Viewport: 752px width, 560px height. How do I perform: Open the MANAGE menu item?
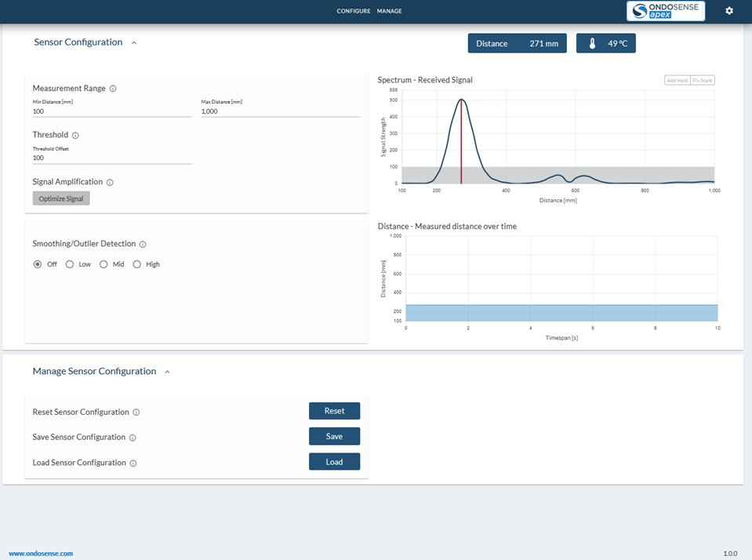pyautogui.click(x=389, y=11)
